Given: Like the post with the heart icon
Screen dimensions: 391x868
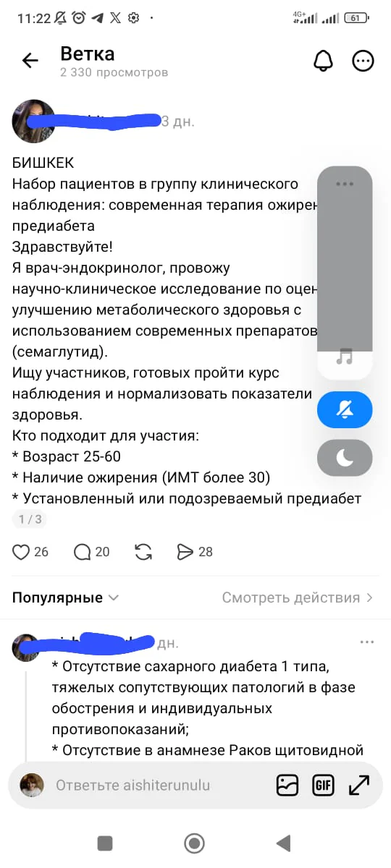Looking at the screenshot, I should coord(21,552).
